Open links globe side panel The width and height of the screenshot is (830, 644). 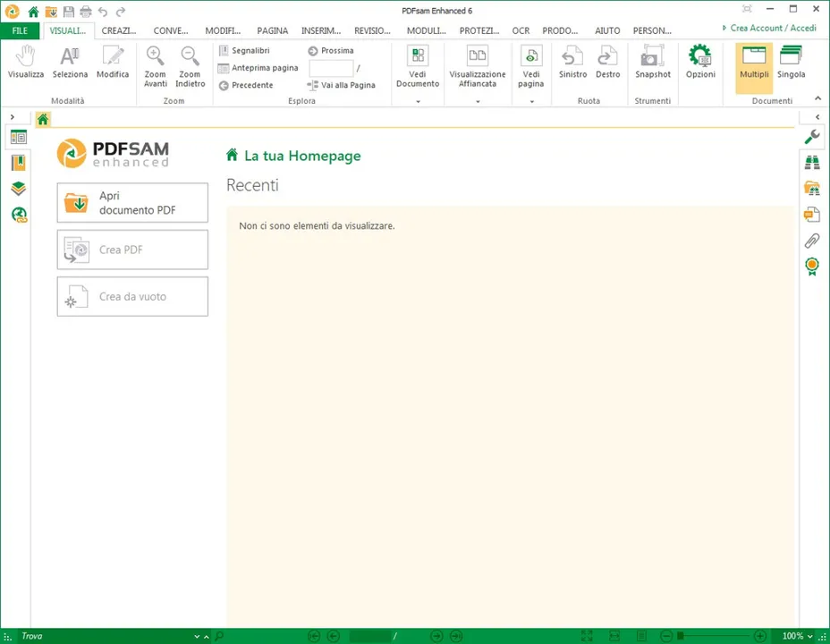point(19,215)
